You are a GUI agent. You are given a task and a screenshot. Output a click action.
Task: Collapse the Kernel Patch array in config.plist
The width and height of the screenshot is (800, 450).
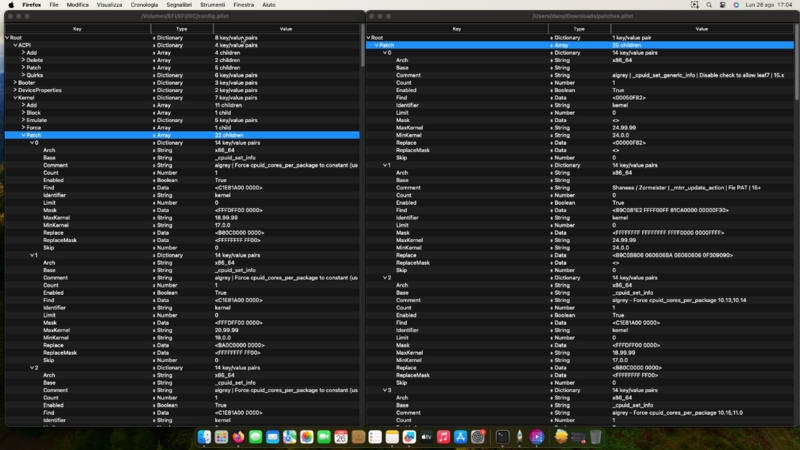[24, 134]
